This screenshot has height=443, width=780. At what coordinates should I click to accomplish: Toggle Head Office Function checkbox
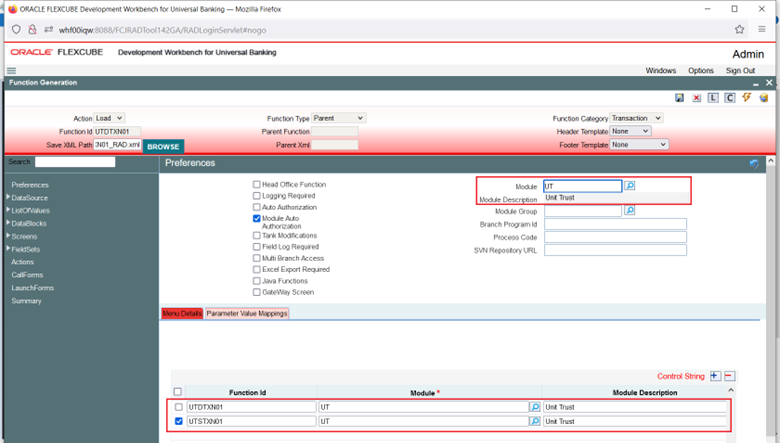pyautogui.click(x=257, y=184)
